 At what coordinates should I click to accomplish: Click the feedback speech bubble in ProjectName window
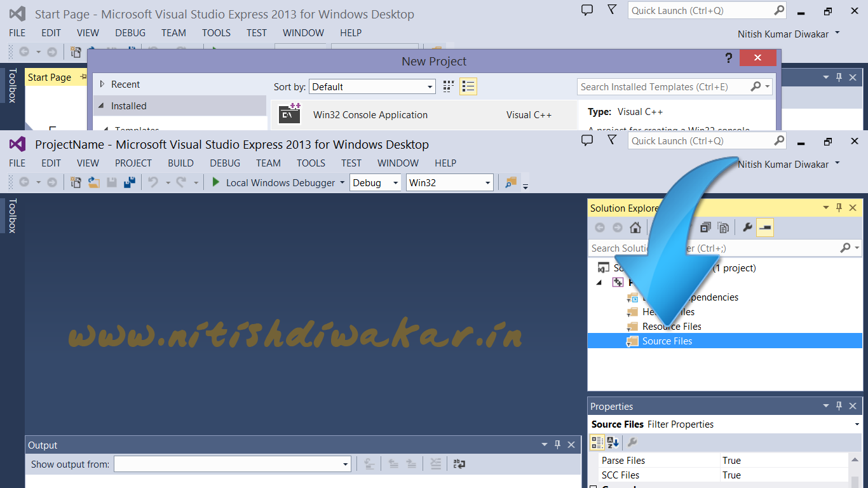pyautogui.click(x=587, y=140)
